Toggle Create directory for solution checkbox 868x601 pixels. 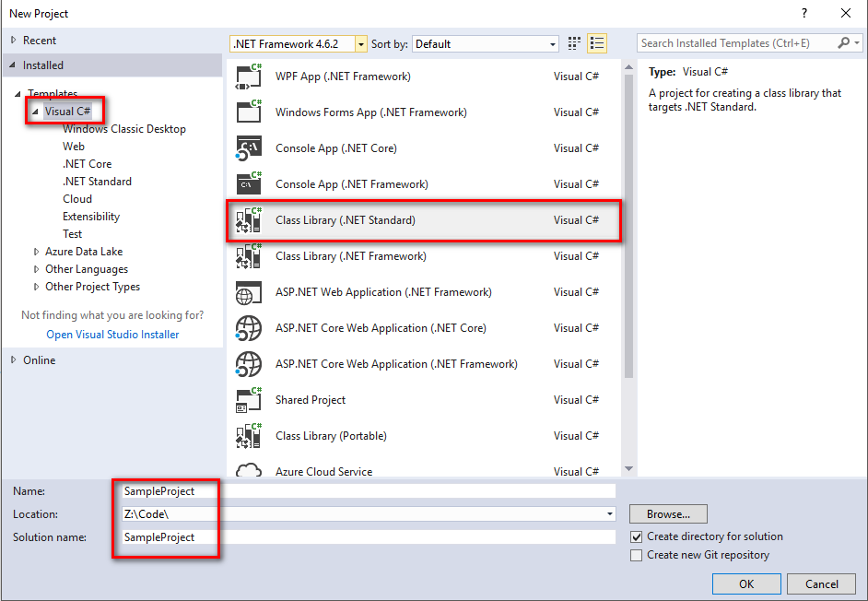(637, 536)
